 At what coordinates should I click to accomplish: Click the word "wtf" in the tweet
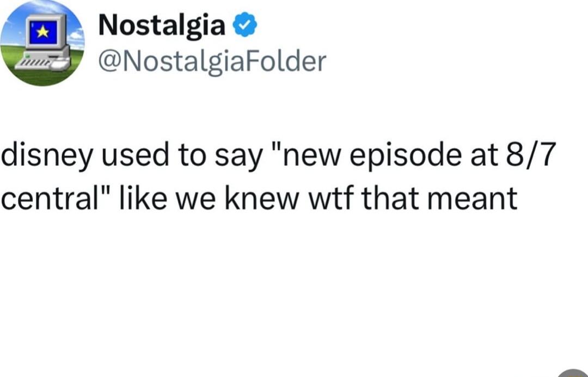[x=331, y=198]
